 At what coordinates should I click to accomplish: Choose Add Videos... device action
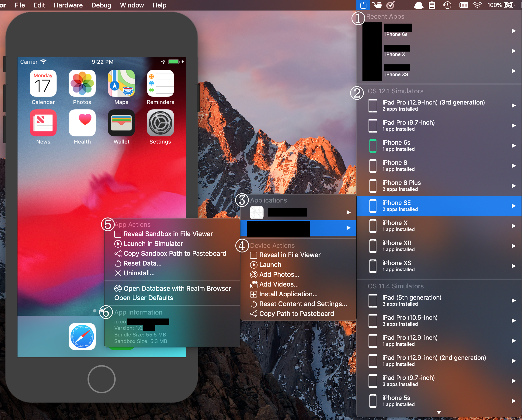coord(298,284)
